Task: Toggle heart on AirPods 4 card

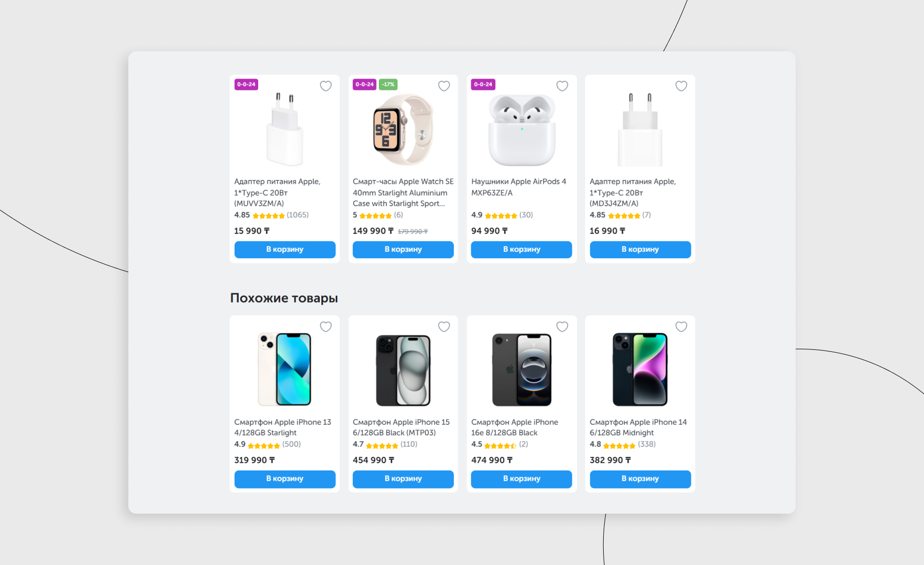Action: 563,86
